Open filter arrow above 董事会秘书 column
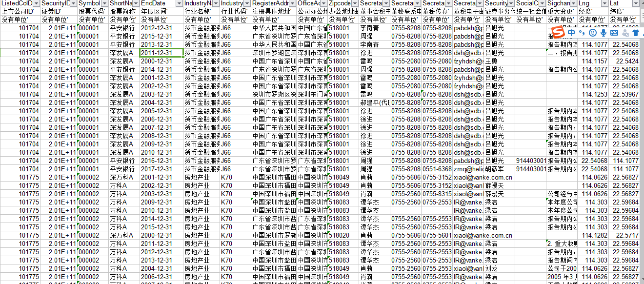Viewport: 644px width, 284px height. coord(386,3)
